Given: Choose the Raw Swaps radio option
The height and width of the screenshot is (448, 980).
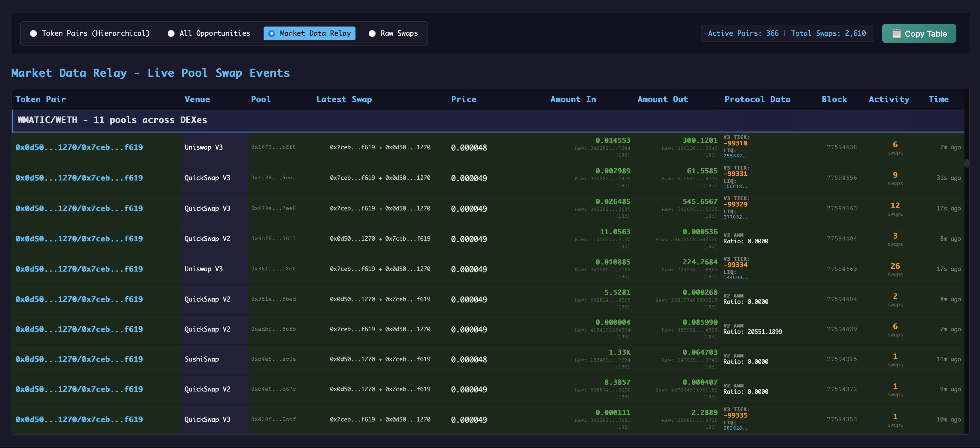Looking at the screenshot, I should [x=372, y=33].
